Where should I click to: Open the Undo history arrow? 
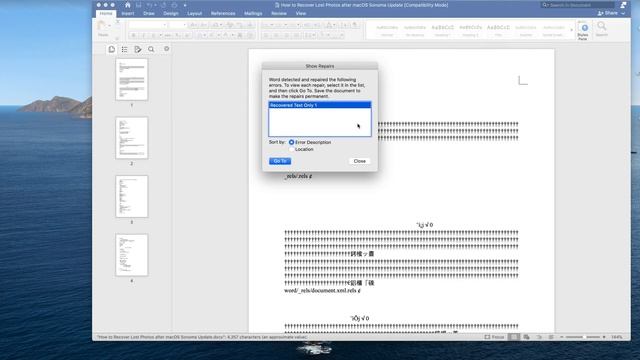(x=156, y=5)
